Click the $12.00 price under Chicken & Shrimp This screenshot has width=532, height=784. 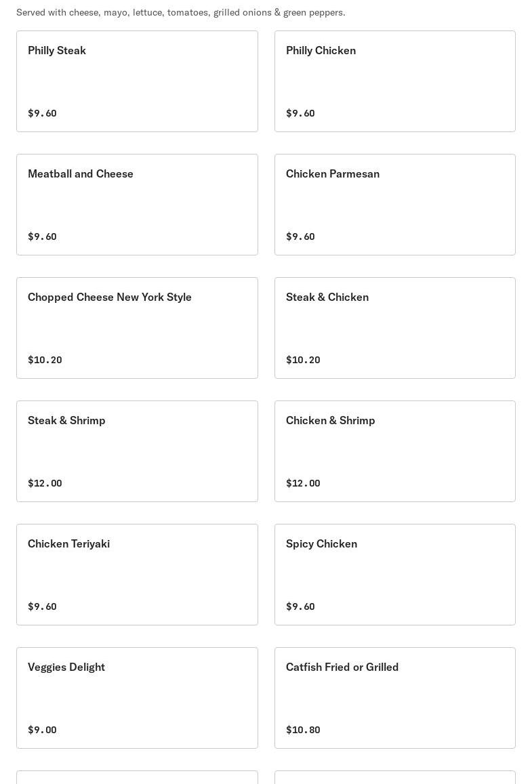click(303, 483)
